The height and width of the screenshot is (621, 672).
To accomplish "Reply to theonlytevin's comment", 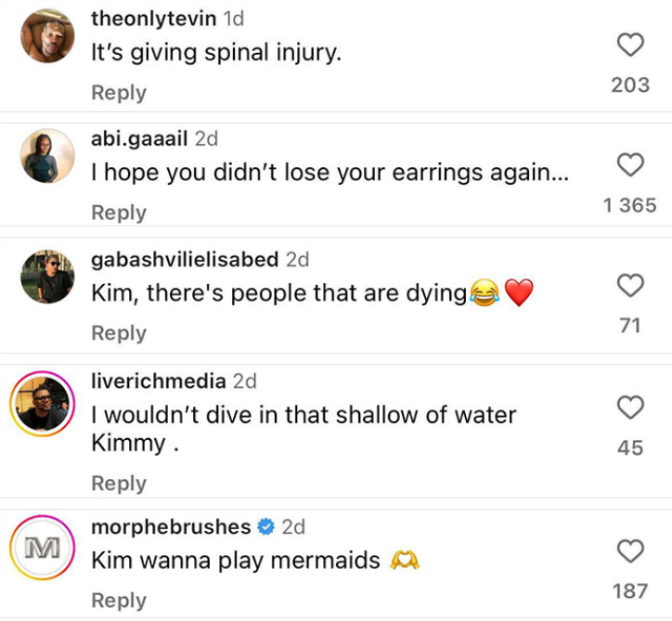I will pos(119,93).
